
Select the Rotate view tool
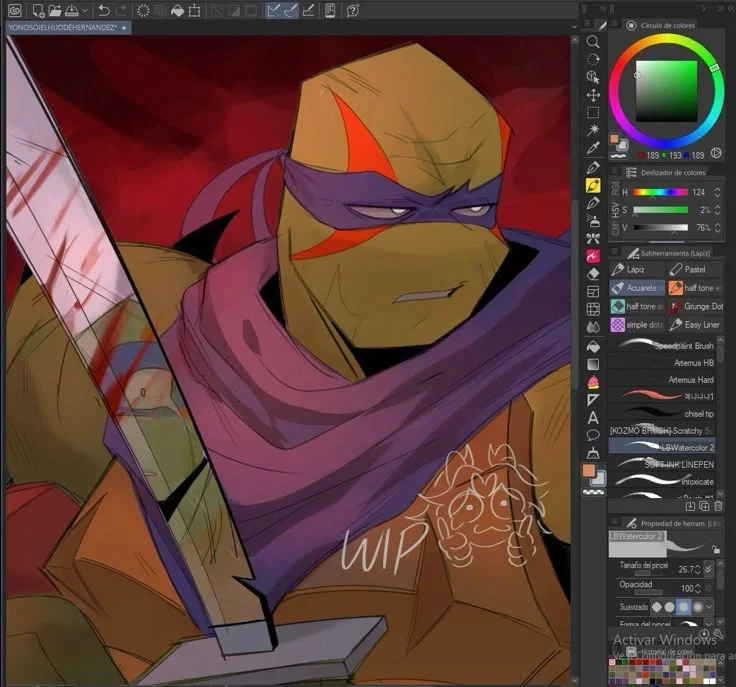593,60
